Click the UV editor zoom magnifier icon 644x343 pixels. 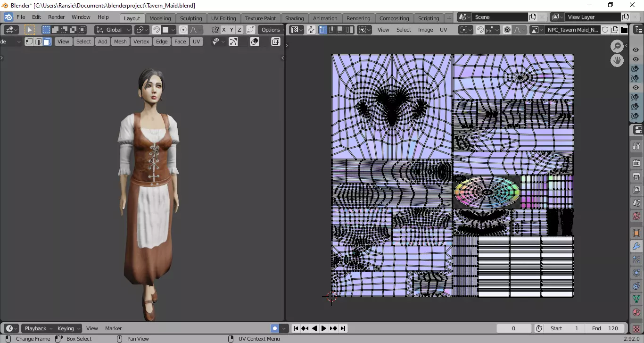(617, 46)
